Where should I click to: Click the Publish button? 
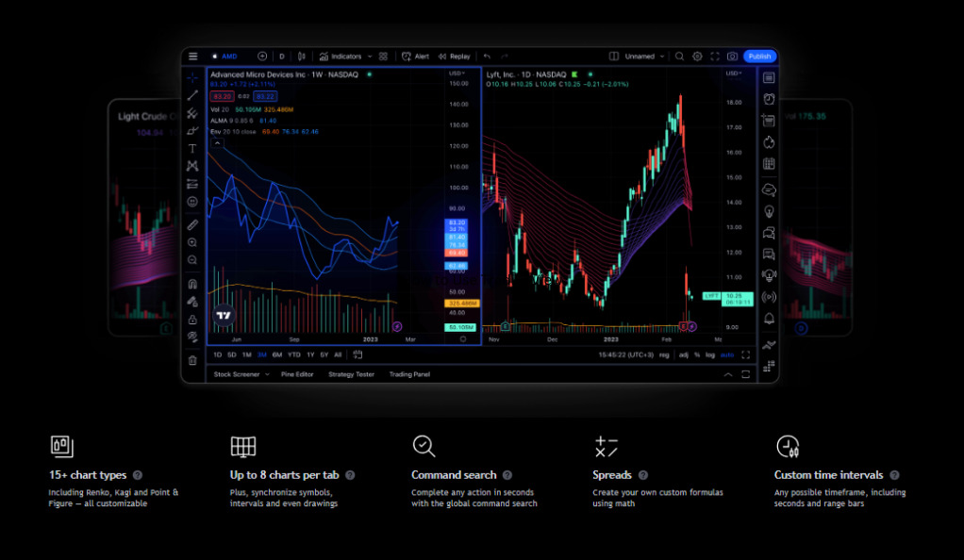(x=760, y=57)
